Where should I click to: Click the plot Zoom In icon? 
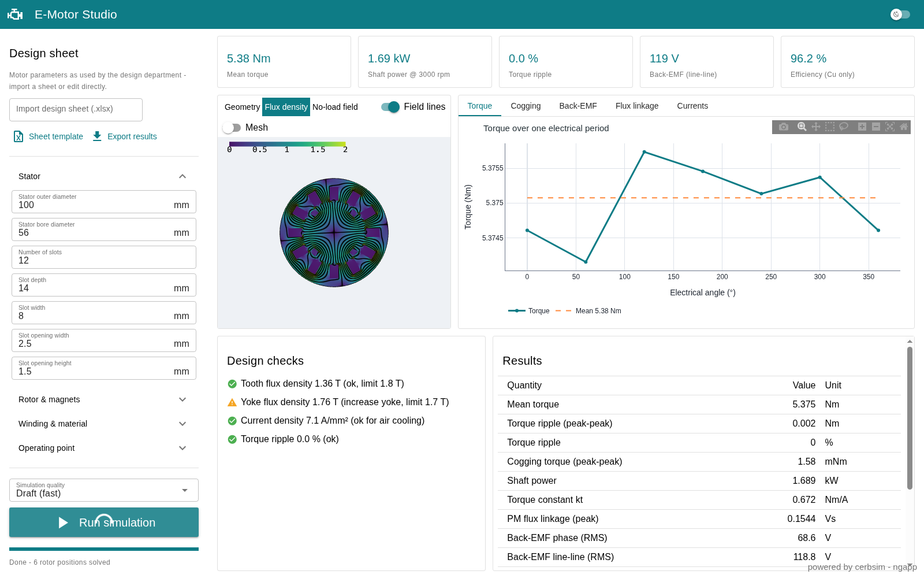[862, 127]
